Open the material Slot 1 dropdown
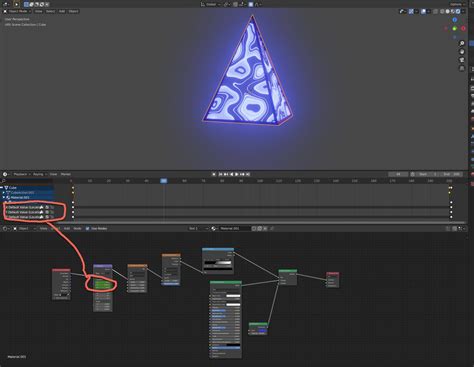Image resolution: width=474 pixels, height=367 pixels. 199,229
